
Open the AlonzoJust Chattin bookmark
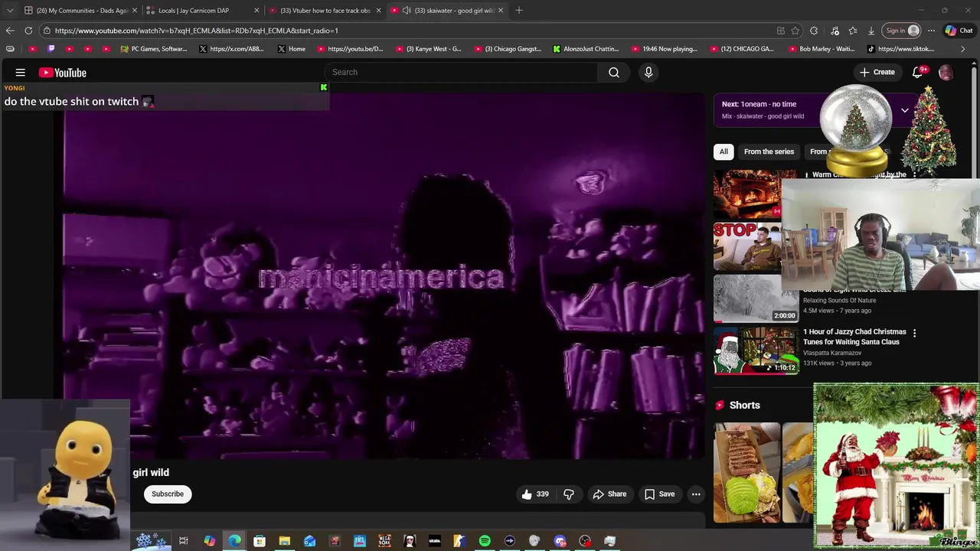click(586, 49)
